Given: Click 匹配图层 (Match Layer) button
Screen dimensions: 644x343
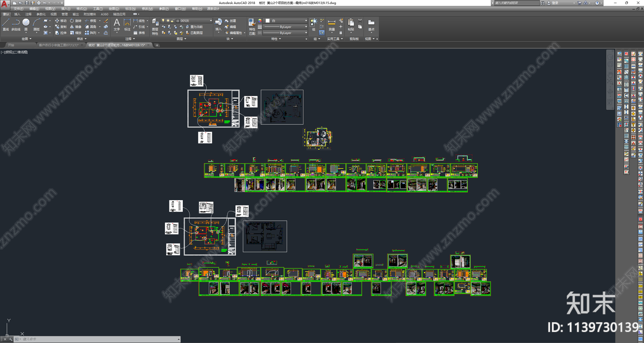Looking at the screenshot, I should pos(194,33).
